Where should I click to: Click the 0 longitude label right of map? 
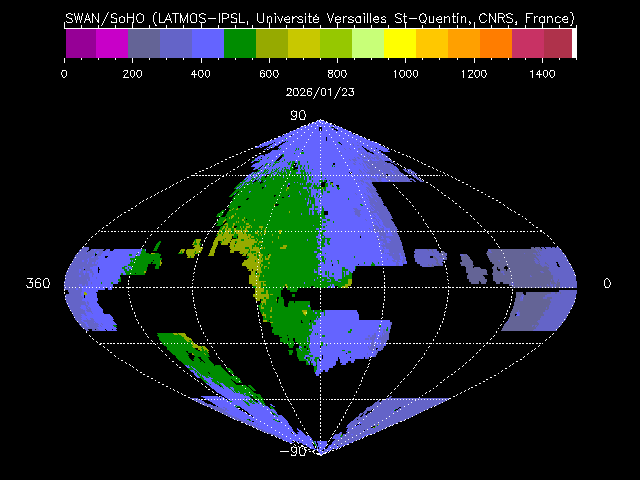pos(606,284)
